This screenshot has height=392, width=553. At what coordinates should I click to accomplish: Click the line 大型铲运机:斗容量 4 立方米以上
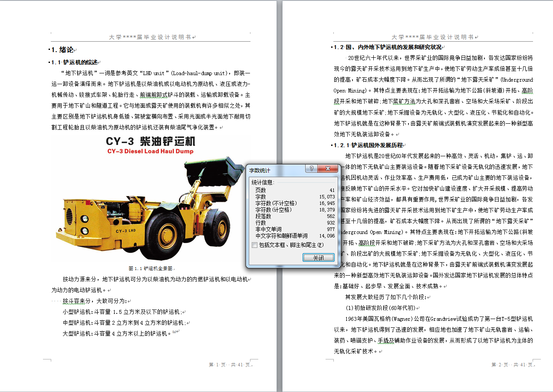(x=117, y=333)
